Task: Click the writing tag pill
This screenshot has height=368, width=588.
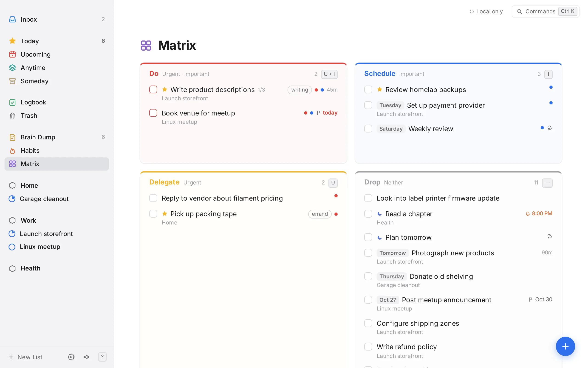Action: click(300, 90)
